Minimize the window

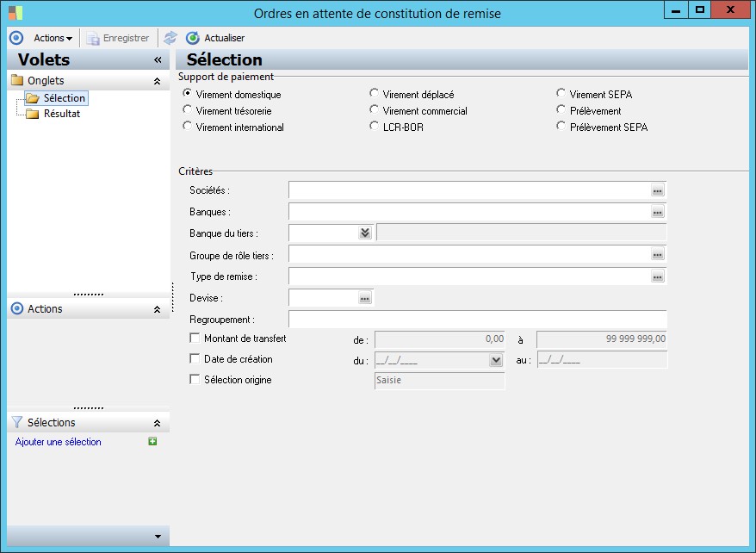(x=676, y=9)
